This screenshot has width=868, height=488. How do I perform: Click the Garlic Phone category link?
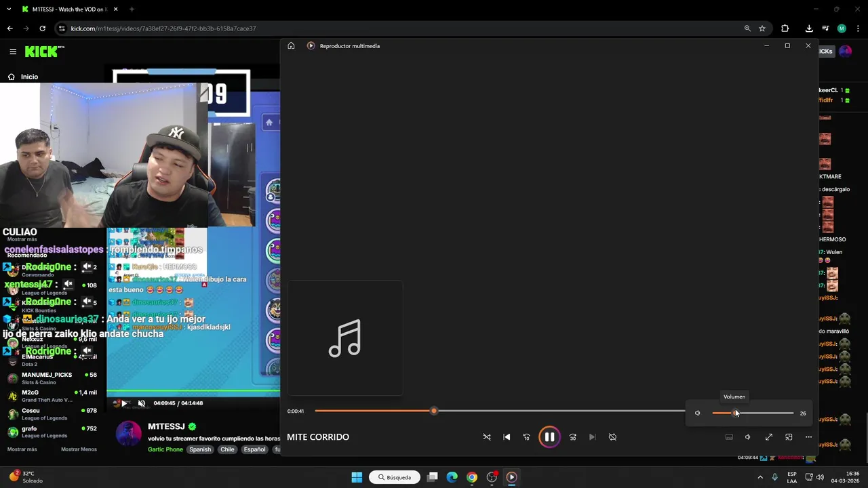coord(165,449)
